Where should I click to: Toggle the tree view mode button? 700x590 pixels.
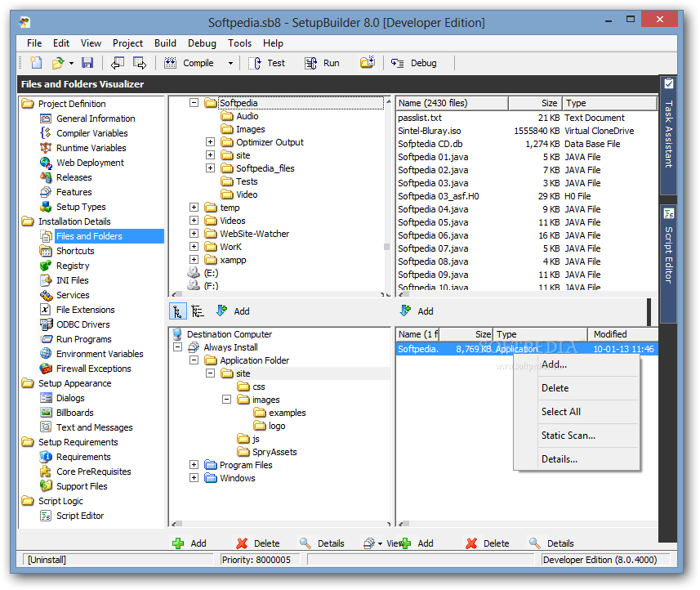click(178, 311)
